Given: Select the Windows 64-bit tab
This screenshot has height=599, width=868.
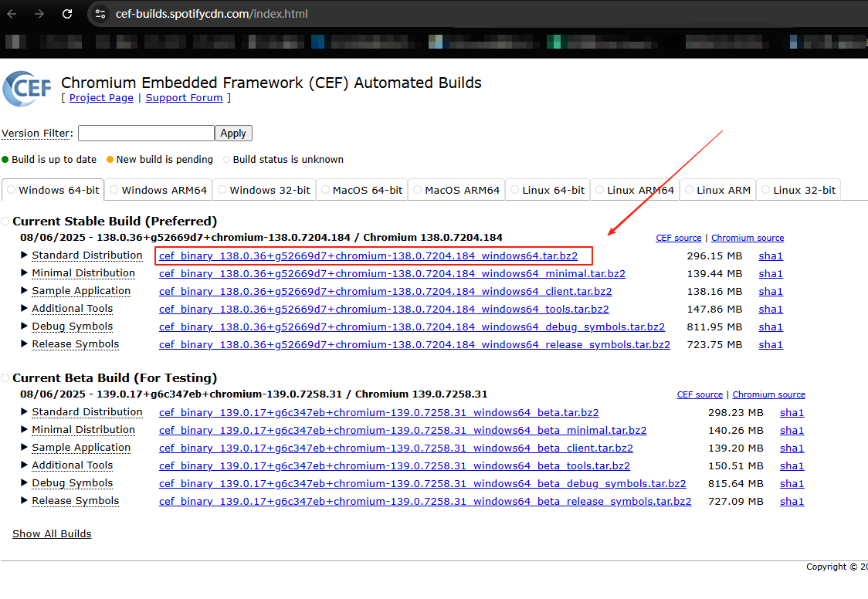Looking at the screenshot, I should pos(53,190).
